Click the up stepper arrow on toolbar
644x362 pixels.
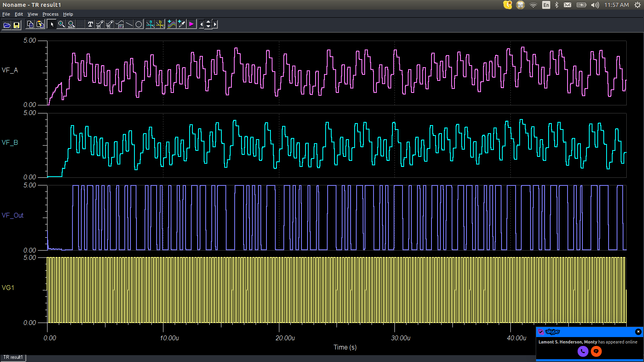(x=208, y=22)
